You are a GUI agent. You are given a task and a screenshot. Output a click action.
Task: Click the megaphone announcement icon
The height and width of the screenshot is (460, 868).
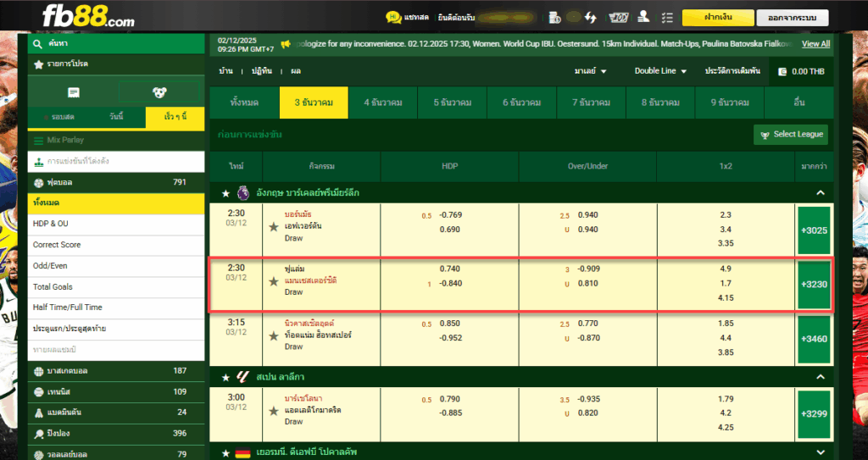[x=286, y=44]
